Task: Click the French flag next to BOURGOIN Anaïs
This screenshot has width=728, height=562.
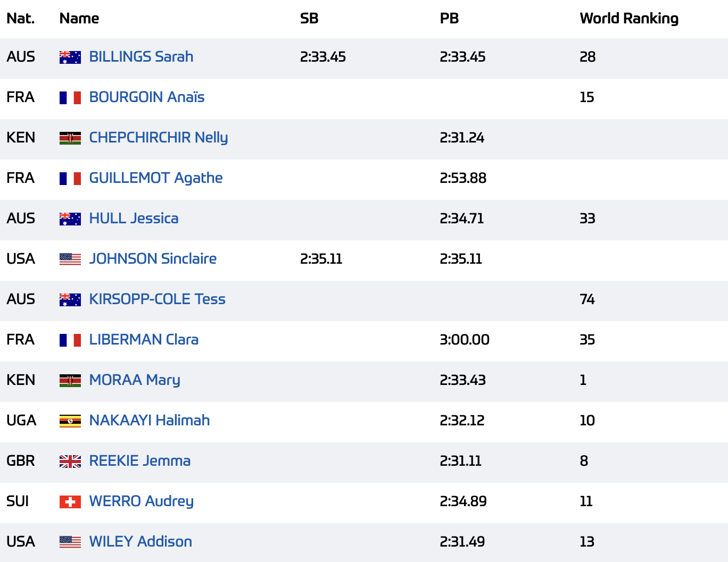Action: [70, 98]
